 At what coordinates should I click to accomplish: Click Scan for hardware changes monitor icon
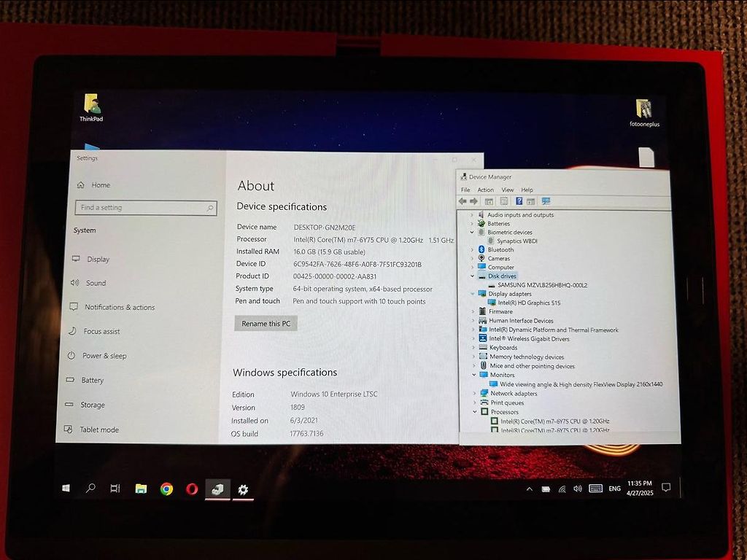[546, 201]
